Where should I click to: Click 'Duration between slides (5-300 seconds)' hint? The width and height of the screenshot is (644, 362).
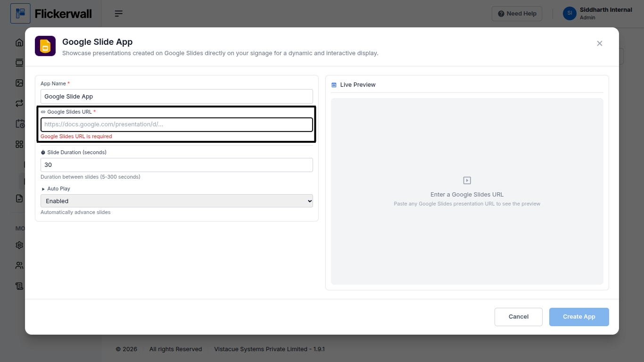91,177
